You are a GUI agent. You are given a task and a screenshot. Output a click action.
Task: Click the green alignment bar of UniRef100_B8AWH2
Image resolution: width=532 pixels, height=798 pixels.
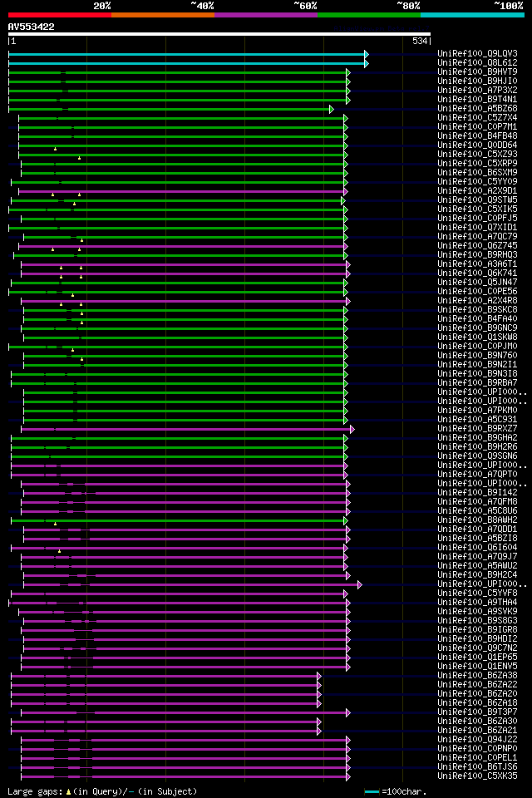click(x=178, y=520)
